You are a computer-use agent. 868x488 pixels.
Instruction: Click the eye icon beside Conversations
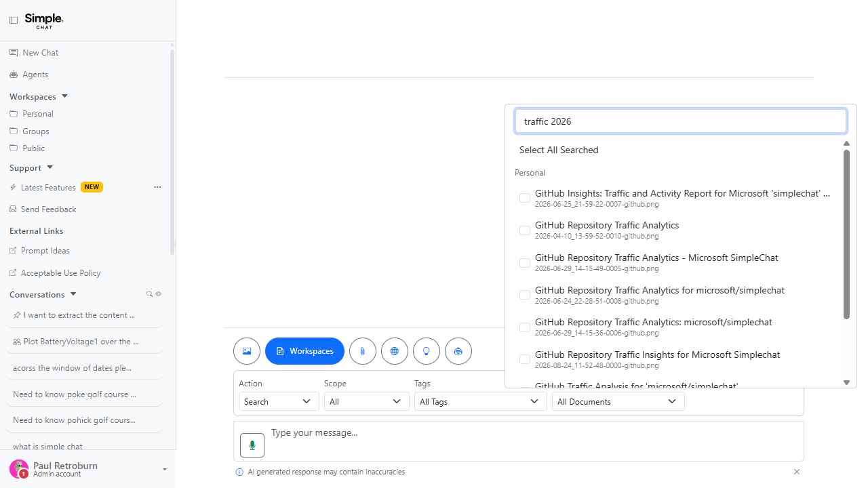159,294
